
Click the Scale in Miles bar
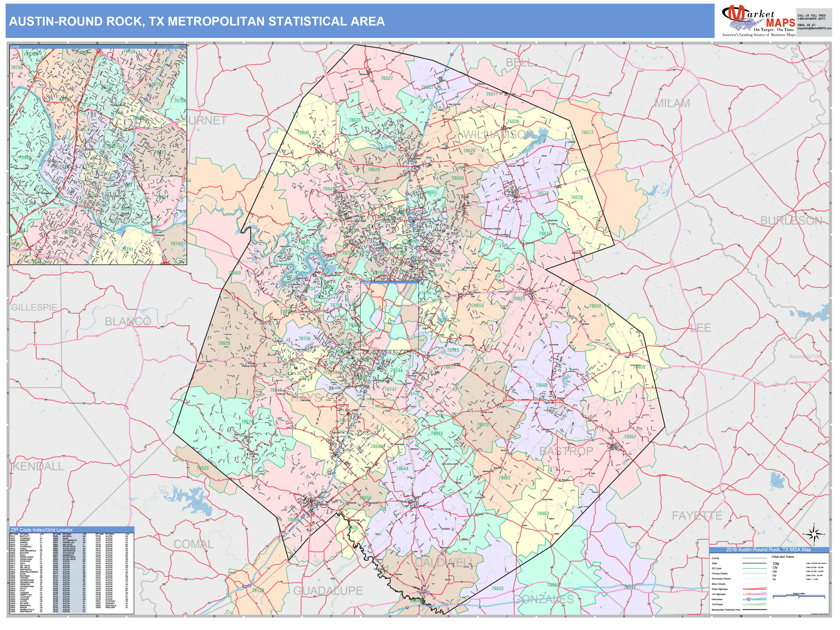coord(799,595)
